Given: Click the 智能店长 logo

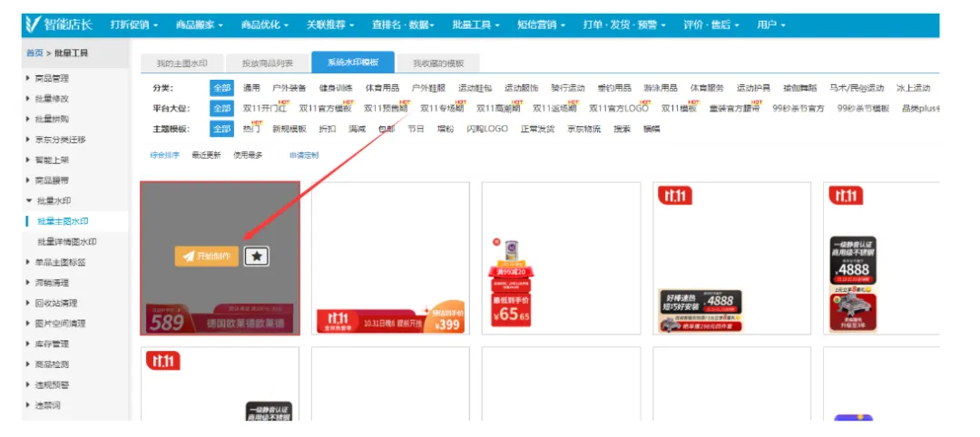Looking at the screenshot, I should click(58, 25).
